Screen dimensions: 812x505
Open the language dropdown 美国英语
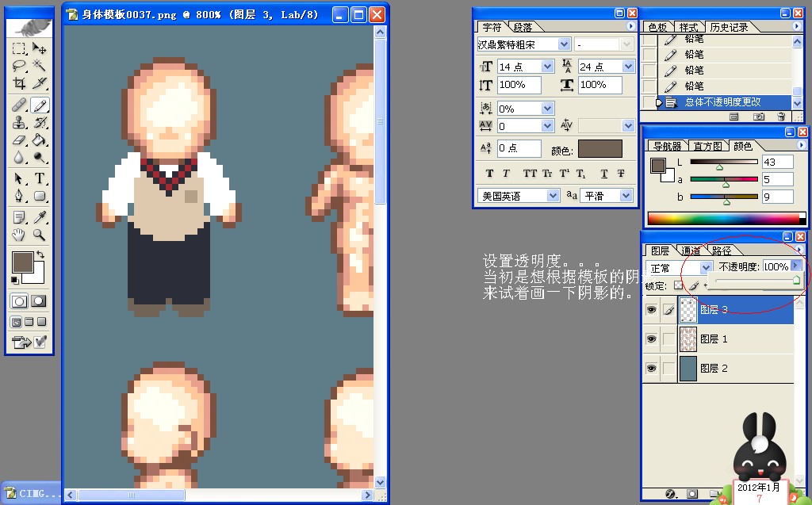(x=553, y=196)
